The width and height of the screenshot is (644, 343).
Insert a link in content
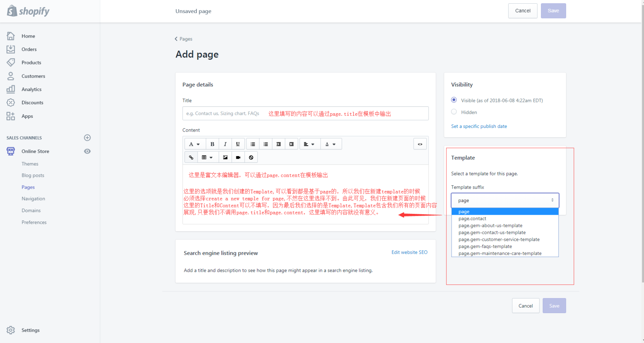click(x=191, y=157)
